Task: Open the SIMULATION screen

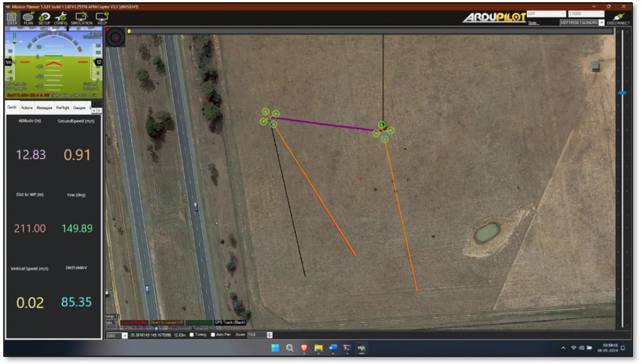Action: point(82,18)
